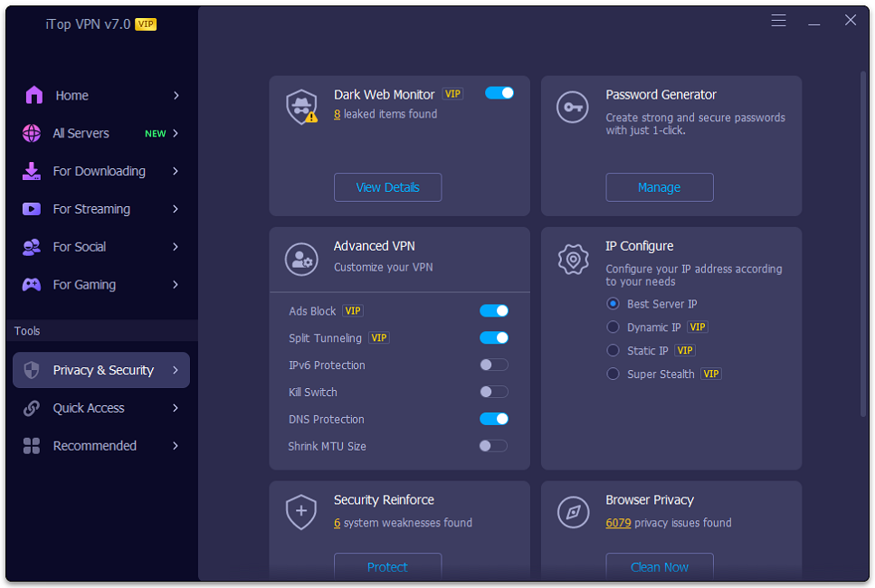Click the Browser Privacy compass icon
The height and width of the screenshot is (588, 875).
[573, 512]
